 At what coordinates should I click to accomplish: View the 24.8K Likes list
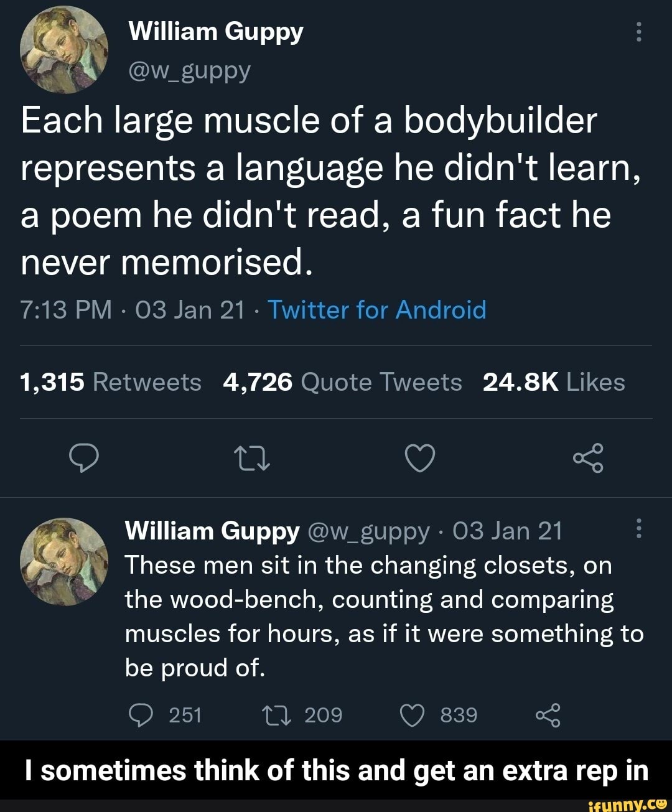point(554,382)
